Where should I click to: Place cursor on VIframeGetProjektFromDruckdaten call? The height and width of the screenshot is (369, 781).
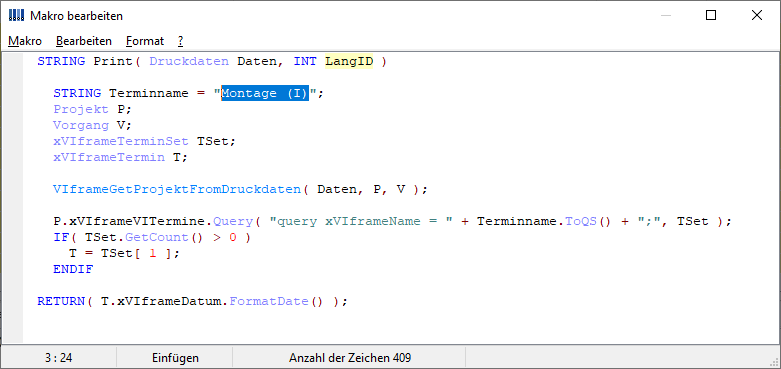click(x=177, y=189)
